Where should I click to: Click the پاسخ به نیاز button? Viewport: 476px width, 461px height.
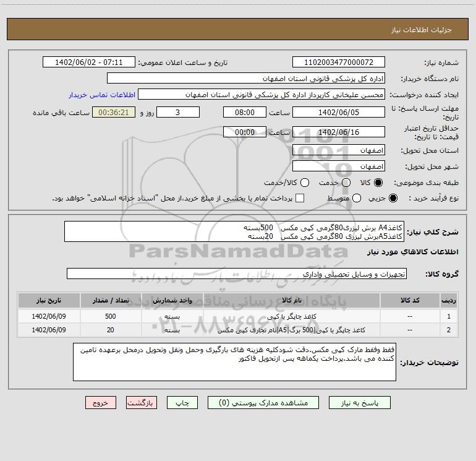point(359,403)
